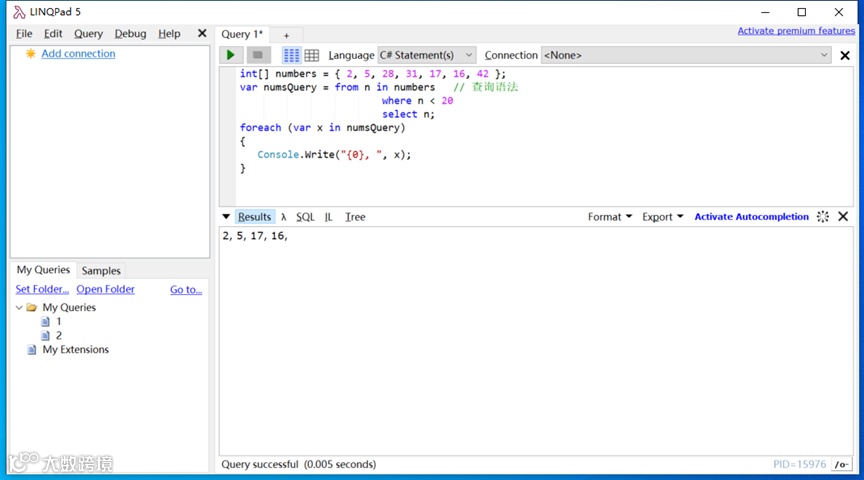This screenshot has height=480, width=864.
Task: Open the File menu
Action: pos(24,34)
